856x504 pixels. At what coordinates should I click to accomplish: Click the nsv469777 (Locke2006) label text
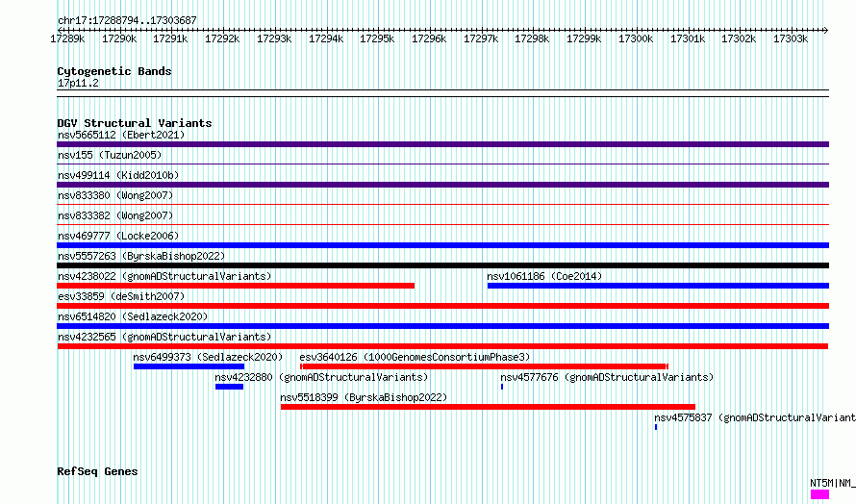(x=118, y=236)
